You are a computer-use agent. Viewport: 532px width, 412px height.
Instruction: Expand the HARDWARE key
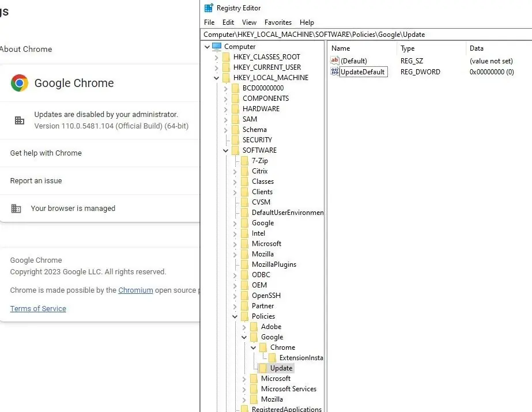(225, 109)
